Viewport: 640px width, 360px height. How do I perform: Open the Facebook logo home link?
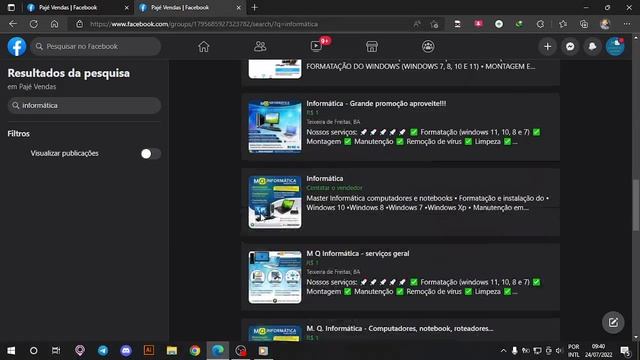(x=17, y=47)
